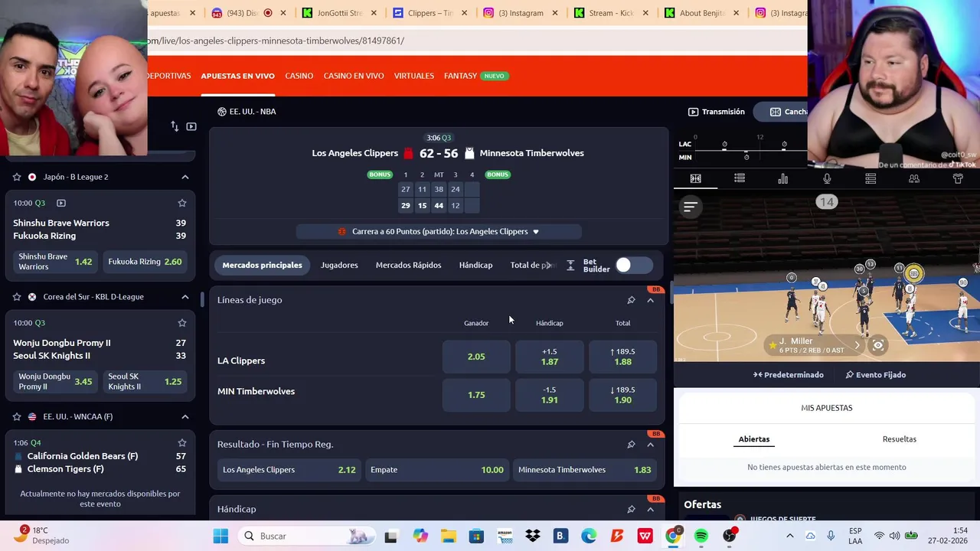This screenshot has height=551, width=980.
Task: Open File Explorer from the taskbar
Action: (448, 536)
